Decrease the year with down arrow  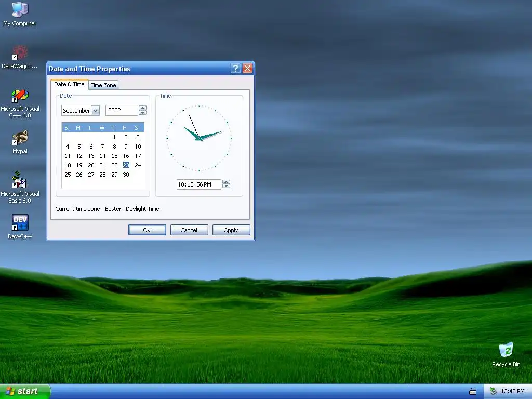pos(142,113)
